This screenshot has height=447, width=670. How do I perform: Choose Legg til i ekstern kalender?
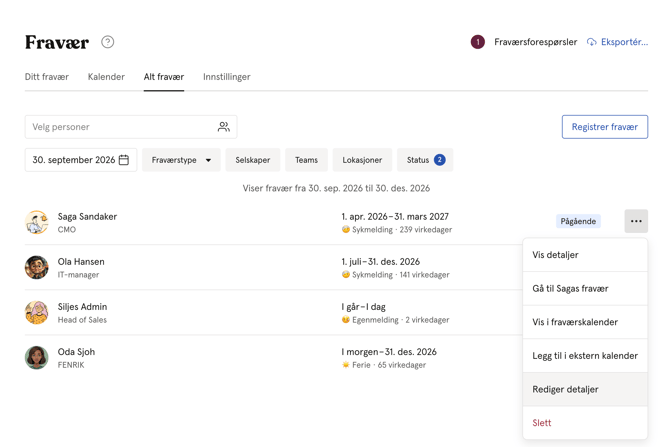point(585,356)
